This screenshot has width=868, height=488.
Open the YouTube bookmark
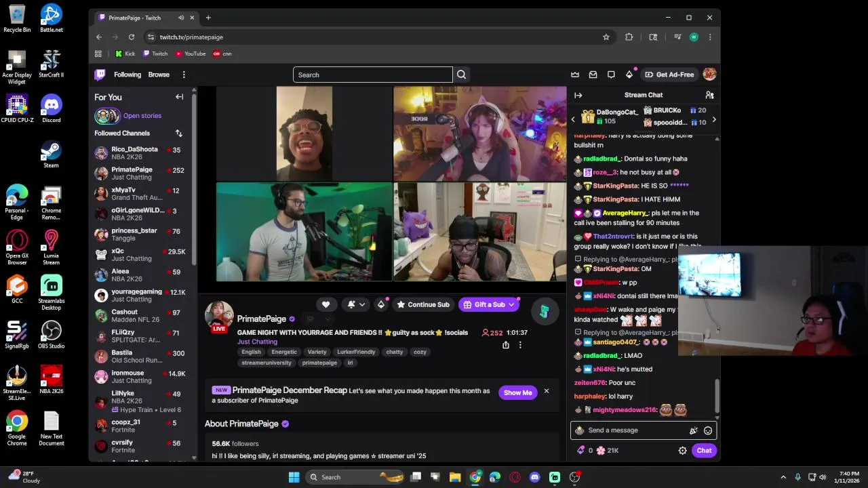190,54
